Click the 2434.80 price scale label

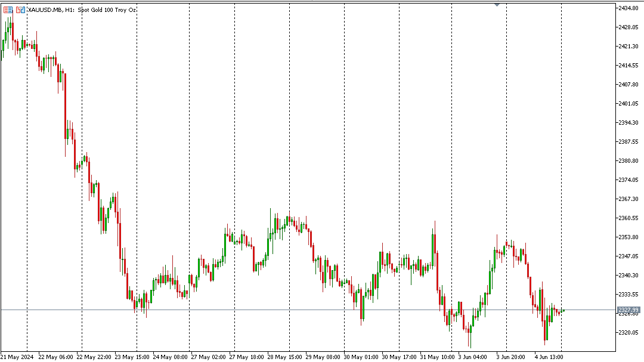click(x=628, y=8)
